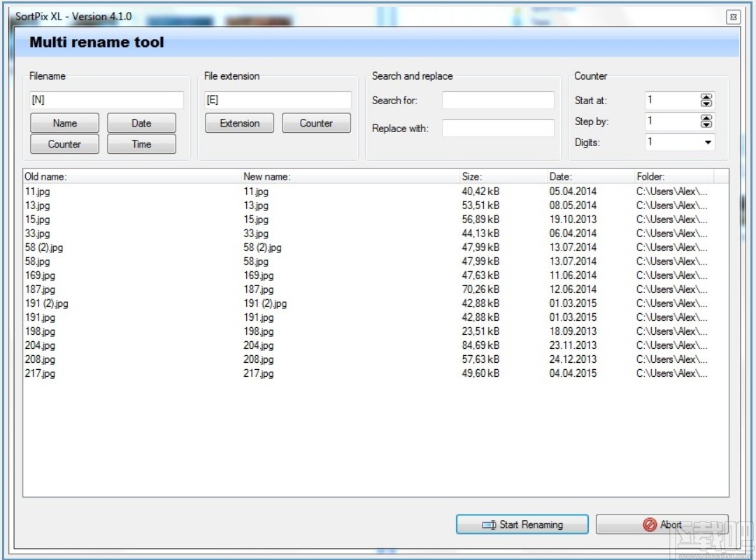This screenshot has width=756, height=560.
Task: Click the Name button under Filename
Action: (x=64, y=123)
